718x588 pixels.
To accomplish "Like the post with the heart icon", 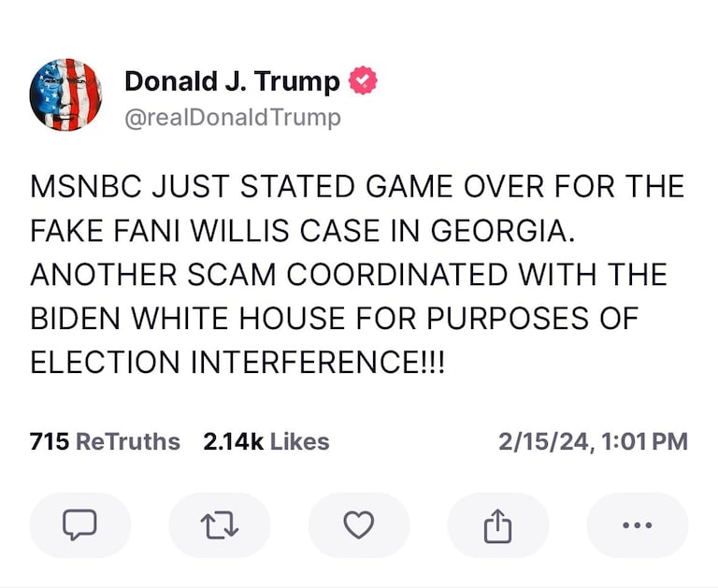I will click(359, 525).
